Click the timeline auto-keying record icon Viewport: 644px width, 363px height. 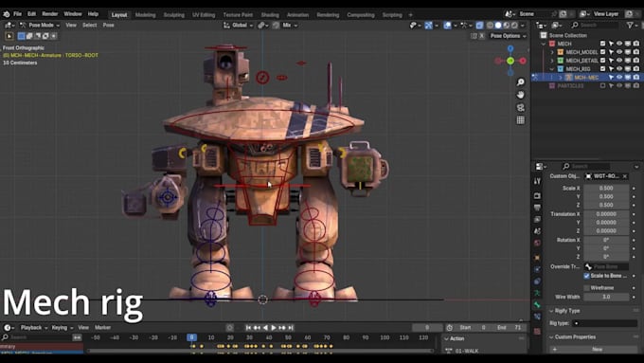coord(229,328)
